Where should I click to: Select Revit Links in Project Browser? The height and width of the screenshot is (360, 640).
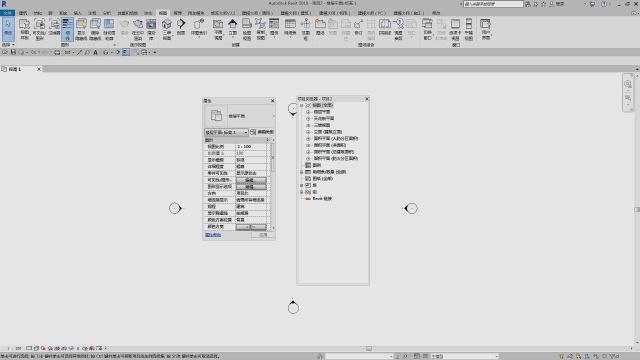pyautogui.click(x=322, y=199)
